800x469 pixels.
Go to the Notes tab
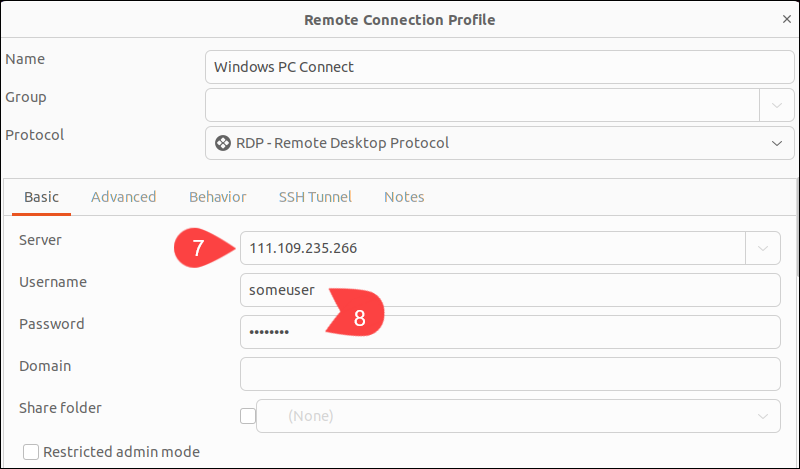404,197
